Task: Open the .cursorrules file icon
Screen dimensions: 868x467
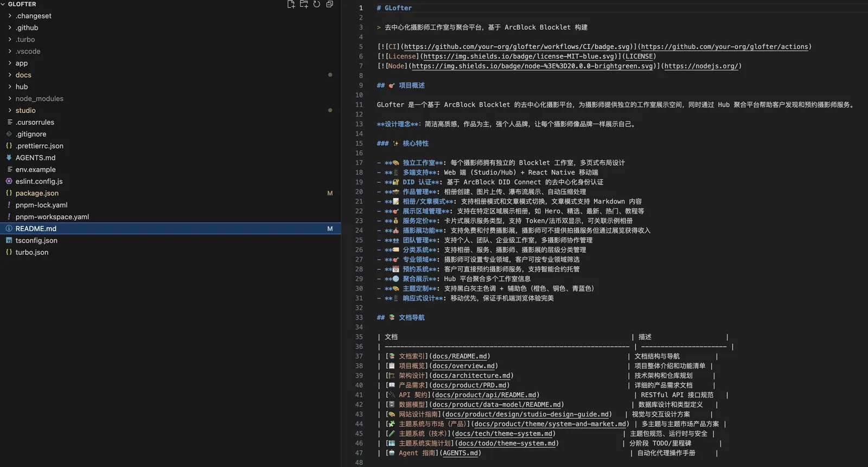Action: pyautogui.click(x=9, y=122)
